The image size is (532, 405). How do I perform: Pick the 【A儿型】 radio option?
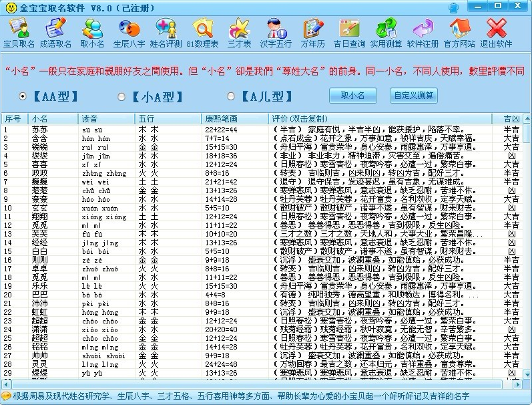[232, 96]
